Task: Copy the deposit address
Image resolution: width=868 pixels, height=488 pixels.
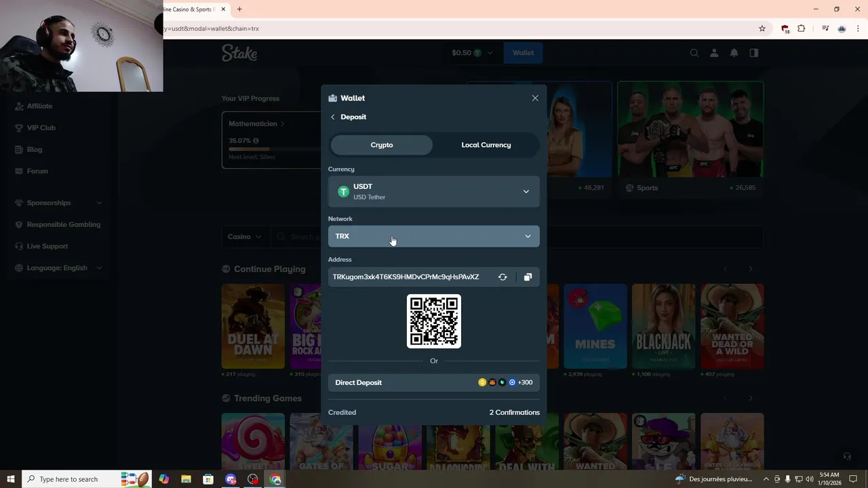Action: point(528,277)
